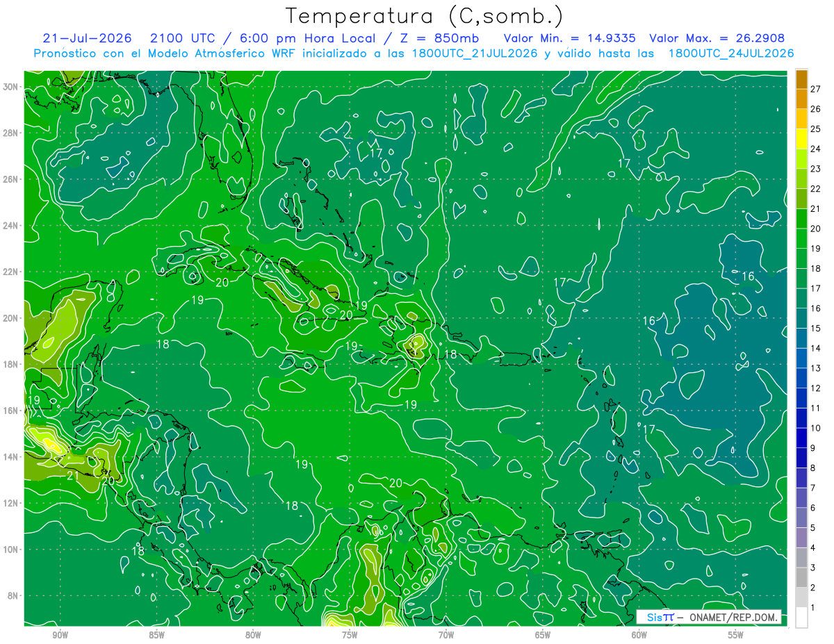The height and width of the screenshot is (644, 834).
Task: Click the ONAMET/REP.DOM. credit label
Action: [733, 617]
